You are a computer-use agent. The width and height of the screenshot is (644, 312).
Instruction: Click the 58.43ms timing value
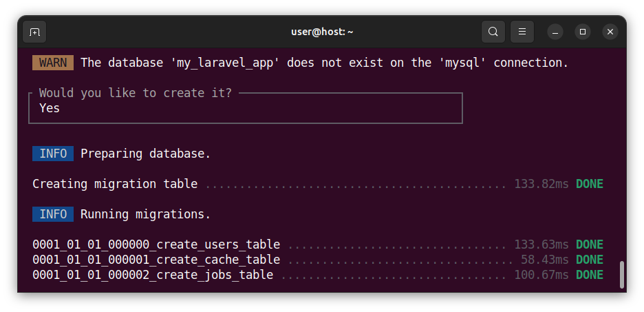pyautogui.click(x=545, y=260)
